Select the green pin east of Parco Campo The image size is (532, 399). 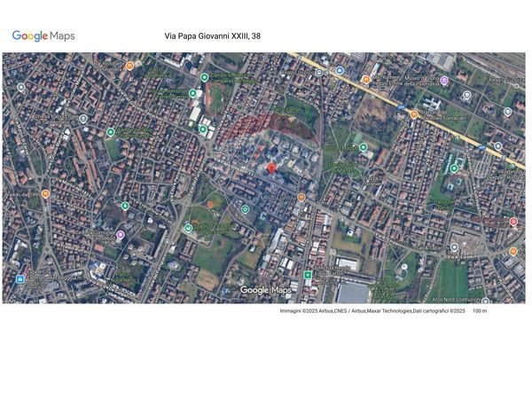[x=363, y=147]
